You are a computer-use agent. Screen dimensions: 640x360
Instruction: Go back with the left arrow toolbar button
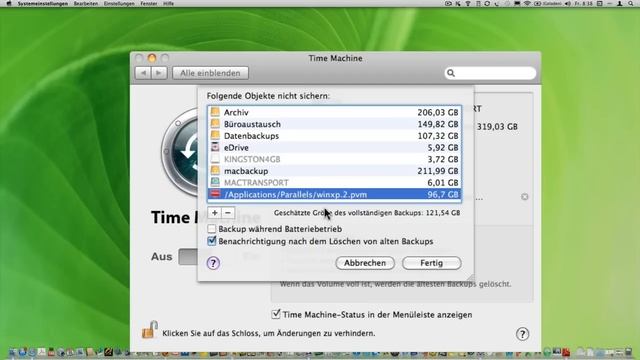point(143,73)
